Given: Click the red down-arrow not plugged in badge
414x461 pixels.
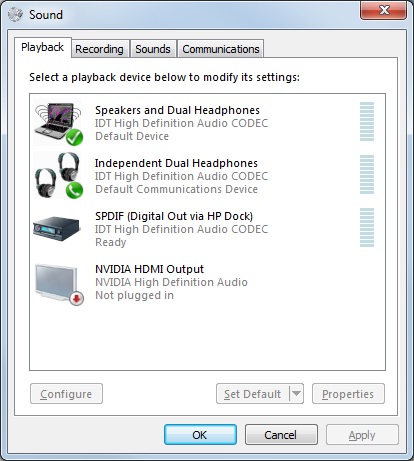Looking at the screenshot, I should (77, 298).
